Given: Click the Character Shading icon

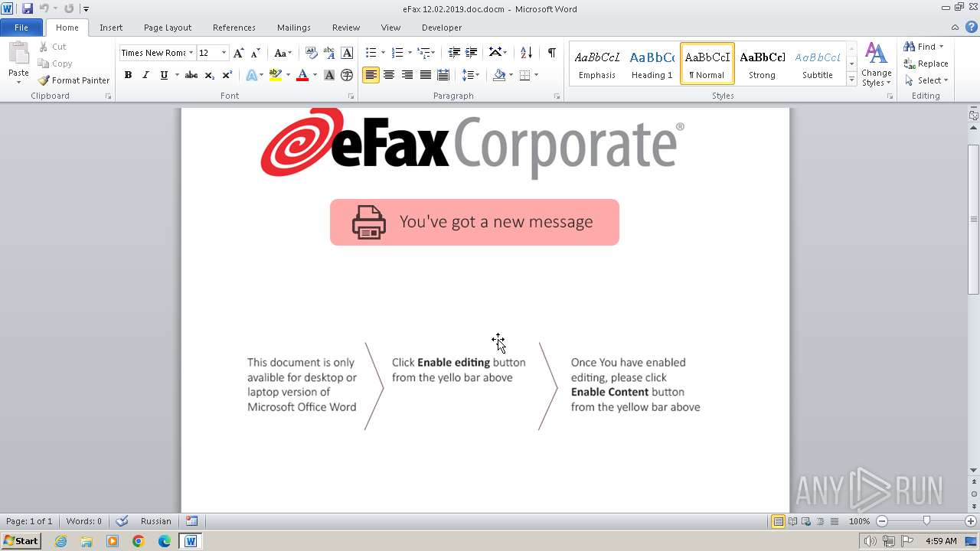Looking at the screenshot, I should (x=329, y=75).
